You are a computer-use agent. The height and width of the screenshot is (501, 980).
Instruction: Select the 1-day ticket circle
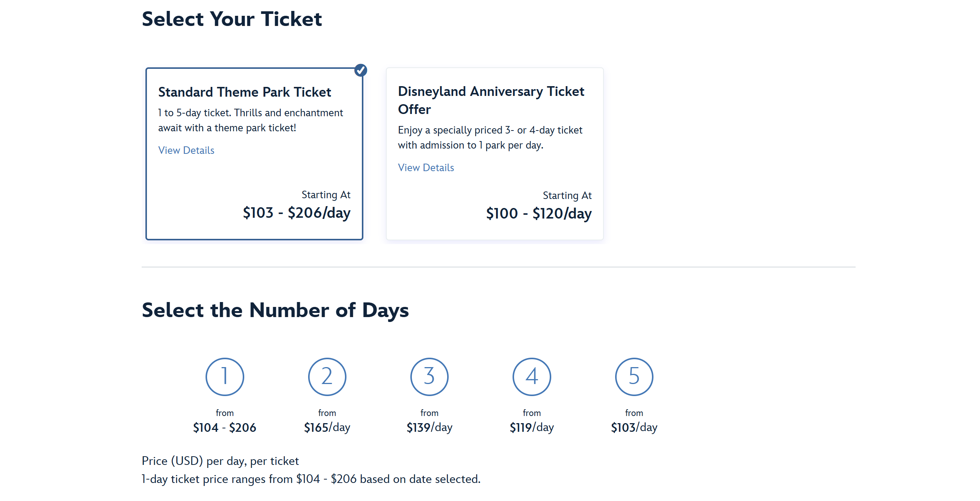pyautogui.click(x=224, y=377)
